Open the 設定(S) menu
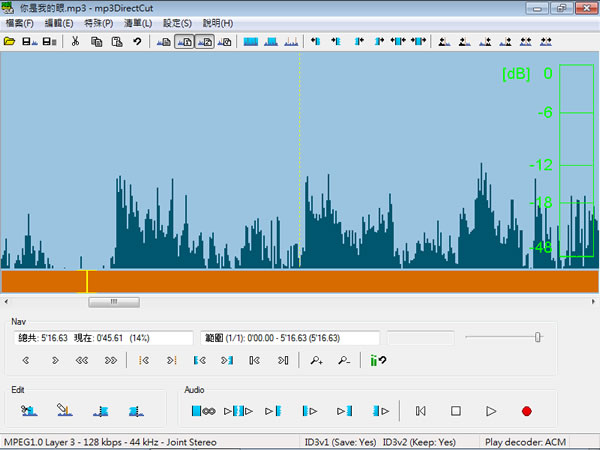 pyautogui.click(x=178, y=23)
